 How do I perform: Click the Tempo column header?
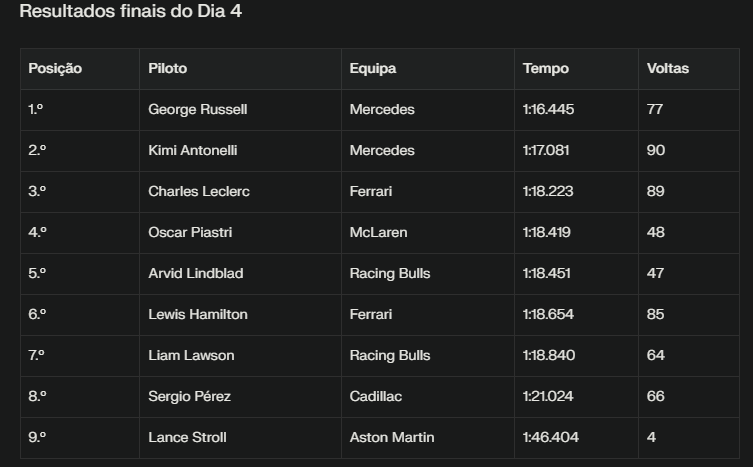pos(545,69)
